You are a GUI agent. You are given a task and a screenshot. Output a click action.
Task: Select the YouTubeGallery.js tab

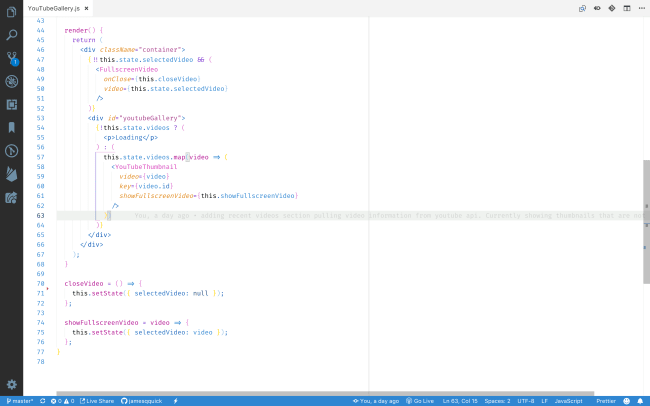tap(54, 8)
